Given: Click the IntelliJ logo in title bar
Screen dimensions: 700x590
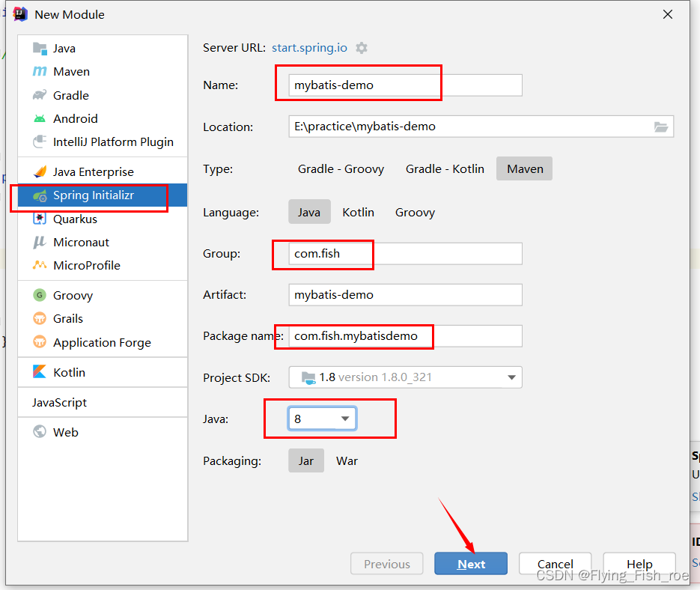Looking at the screenshot, I should [20, 14].
